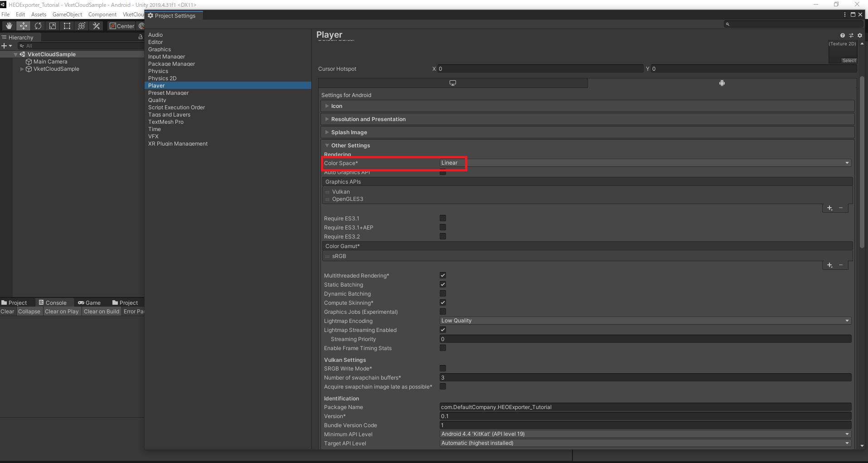Screen dimensions: 868x463
Task: Switch to the Android platform settings tab
Action: [722, 83]
